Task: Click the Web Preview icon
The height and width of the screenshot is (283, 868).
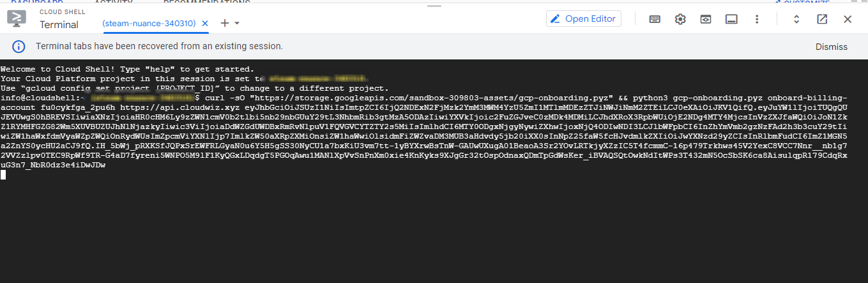Action: [x=706, y=19]
